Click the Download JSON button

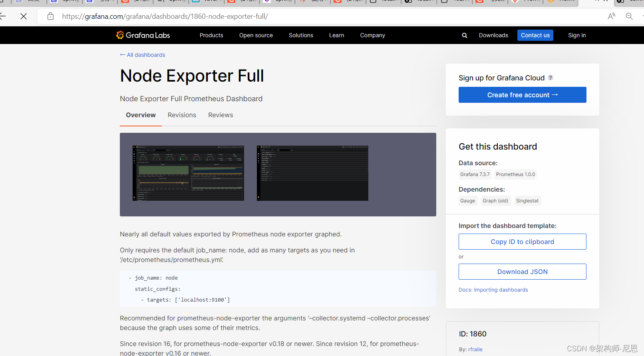point(522,272)
